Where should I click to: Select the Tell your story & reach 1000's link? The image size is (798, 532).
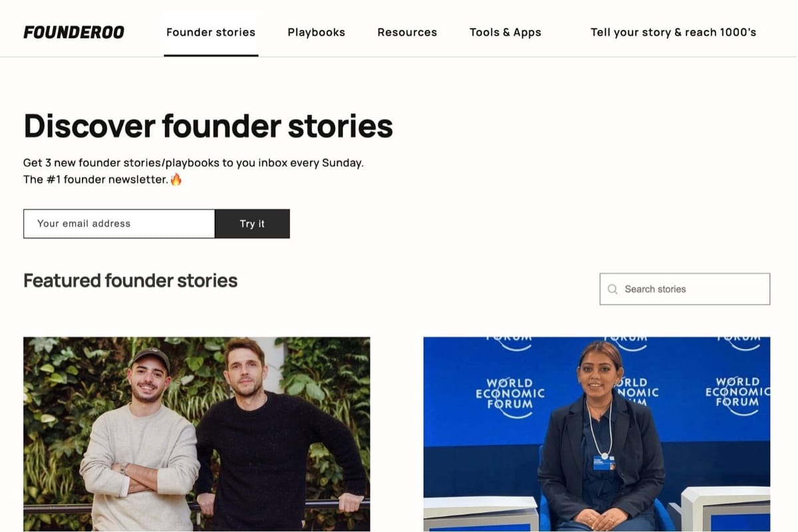pyautogui.click(x=673, y=32)
